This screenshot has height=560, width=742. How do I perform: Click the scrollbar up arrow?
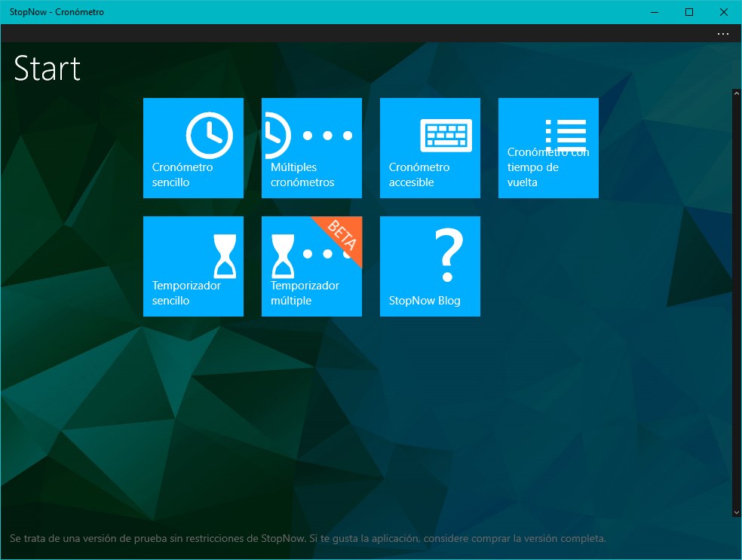(736, 93)
